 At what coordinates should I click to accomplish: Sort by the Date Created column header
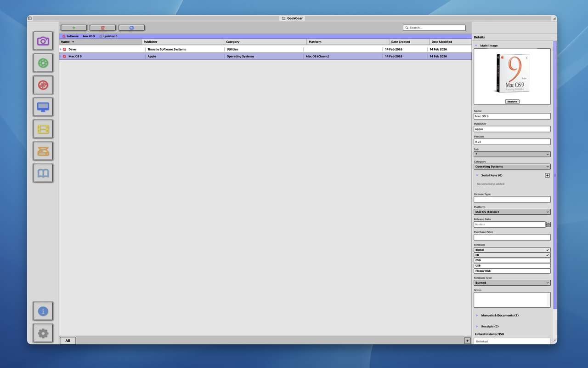coord(409,42)
